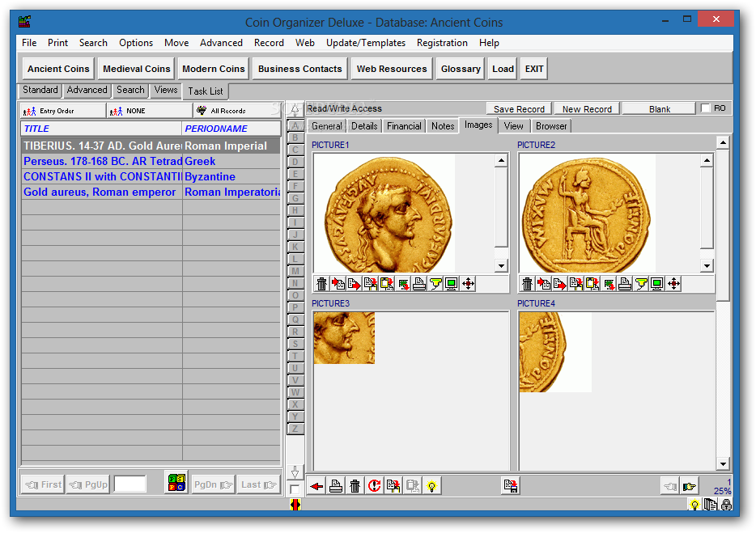This screenshot has width=756, height=533.
Task: Delete PICTURE1 using its trash icon
Action: [x=321, y=284]
